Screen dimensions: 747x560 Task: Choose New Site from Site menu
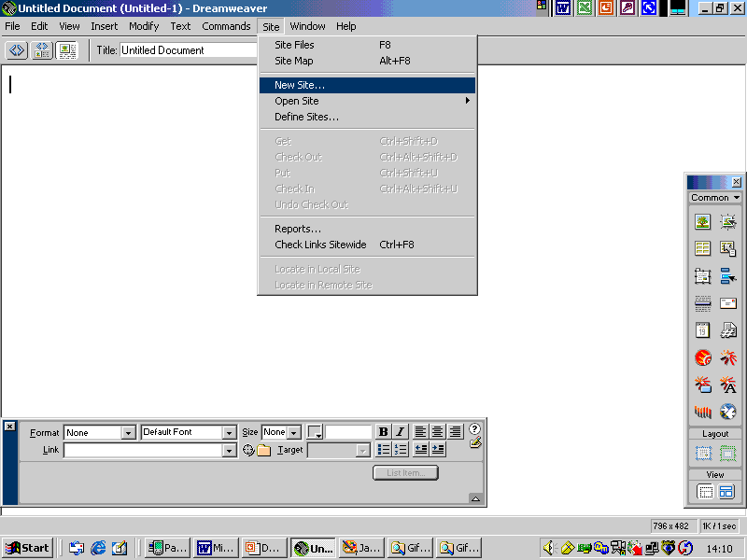click(367, 85)
